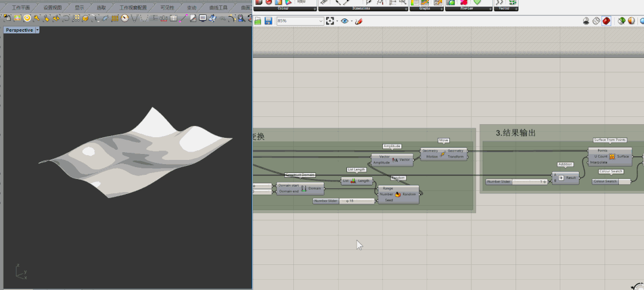
Task: Click the yellow box solid icon
Action: point(85,18)
